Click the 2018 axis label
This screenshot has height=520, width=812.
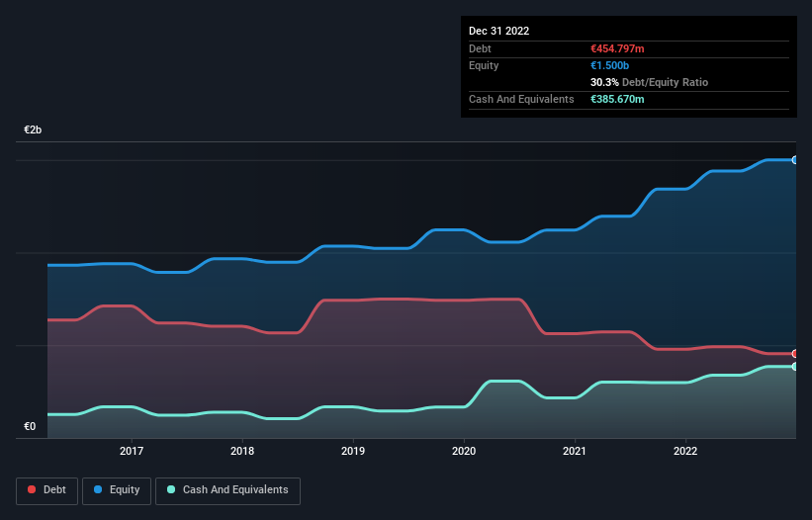pyautogui.click(x=242, y=451)
